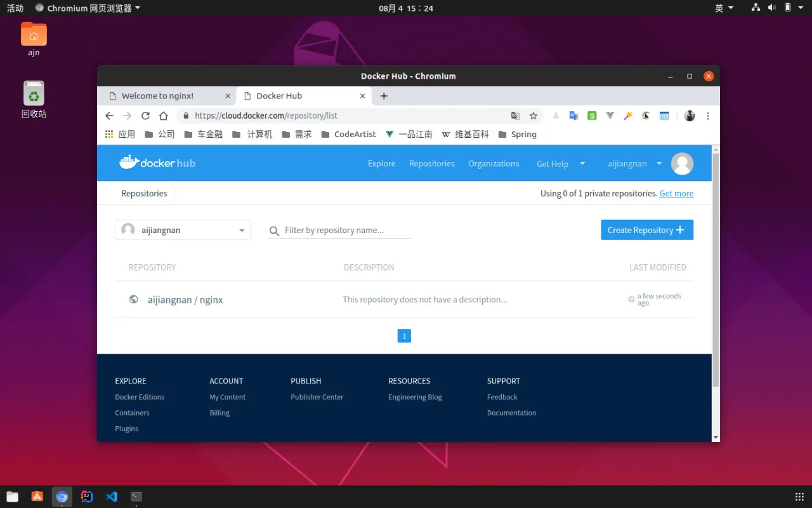
Task: Click the user avatar in Docker Hub header
Action: [682, 163]
